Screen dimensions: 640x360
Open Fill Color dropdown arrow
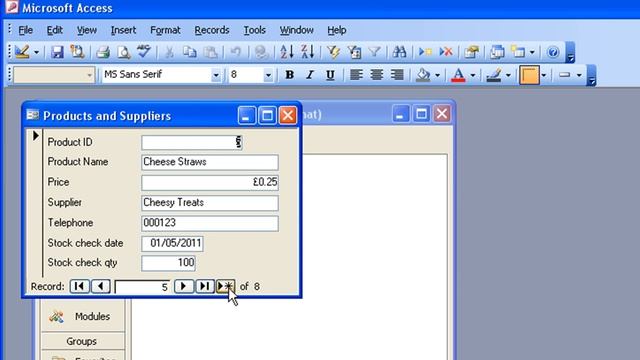437,75
